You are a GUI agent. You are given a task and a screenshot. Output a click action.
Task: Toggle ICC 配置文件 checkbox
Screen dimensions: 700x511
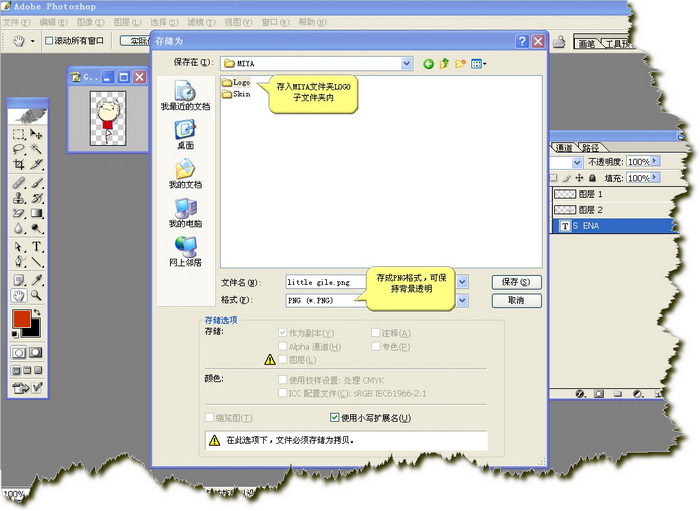click(282, 393)
